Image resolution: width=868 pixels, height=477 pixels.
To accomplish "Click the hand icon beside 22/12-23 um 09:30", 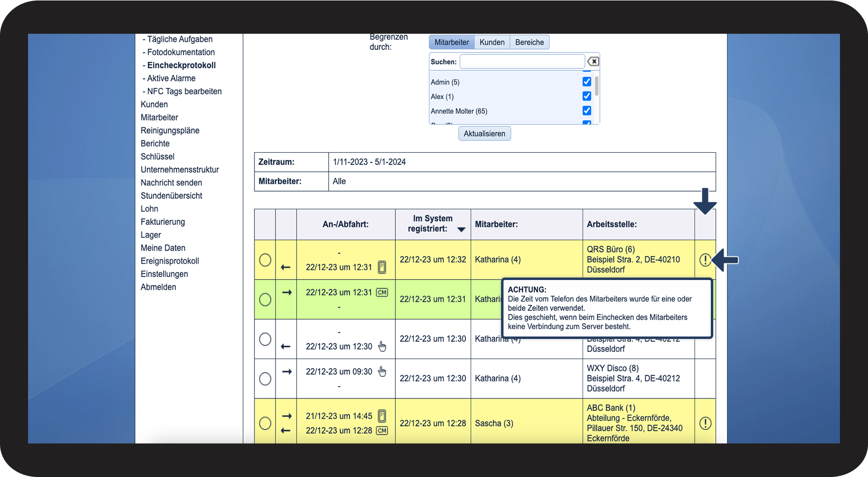I will [x=382, y=371].
